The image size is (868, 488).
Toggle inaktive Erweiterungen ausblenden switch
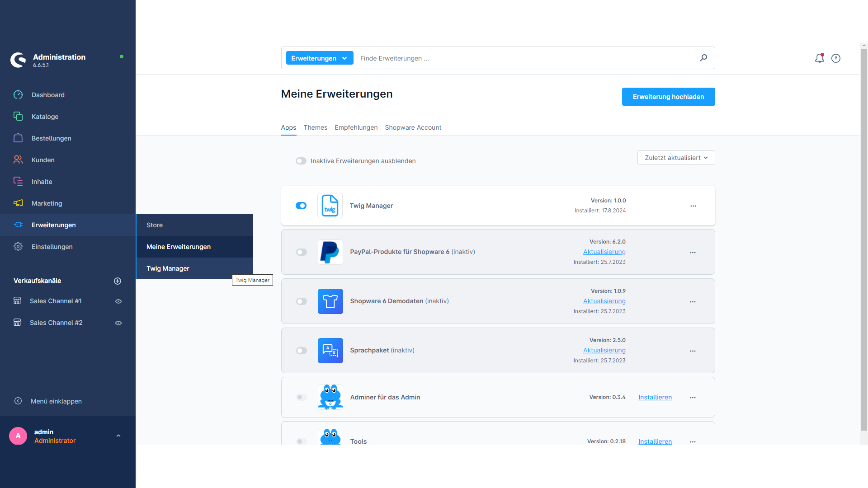(301, 161)
